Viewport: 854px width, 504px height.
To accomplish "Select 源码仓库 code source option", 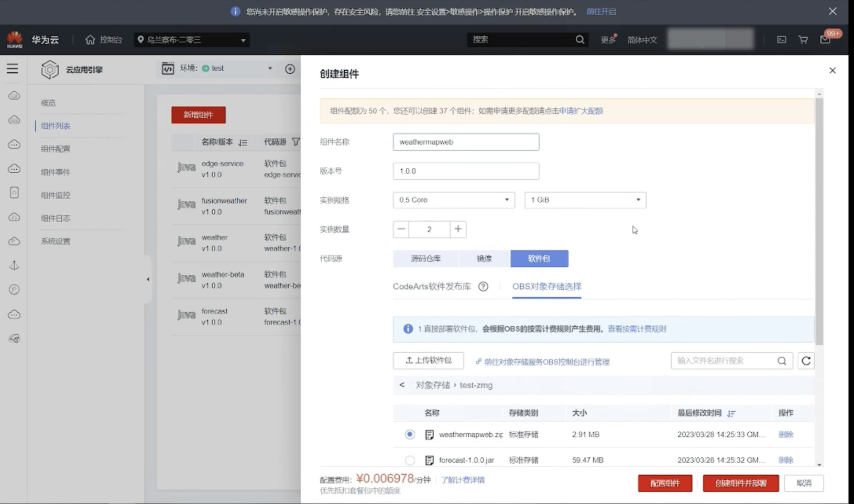I will tap(425, 258).
